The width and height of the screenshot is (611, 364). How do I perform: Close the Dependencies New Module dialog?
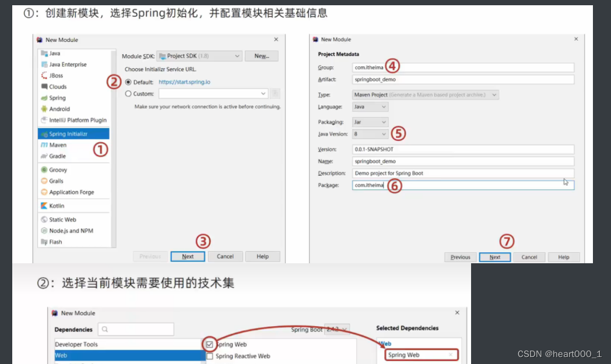pyautogui.click(x=457, y=313)
